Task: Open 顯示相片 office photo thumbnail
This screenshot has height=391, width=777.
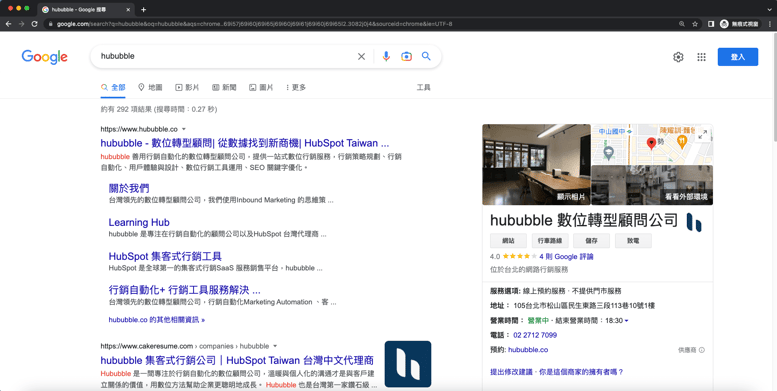Action: [x=537, y=165]
